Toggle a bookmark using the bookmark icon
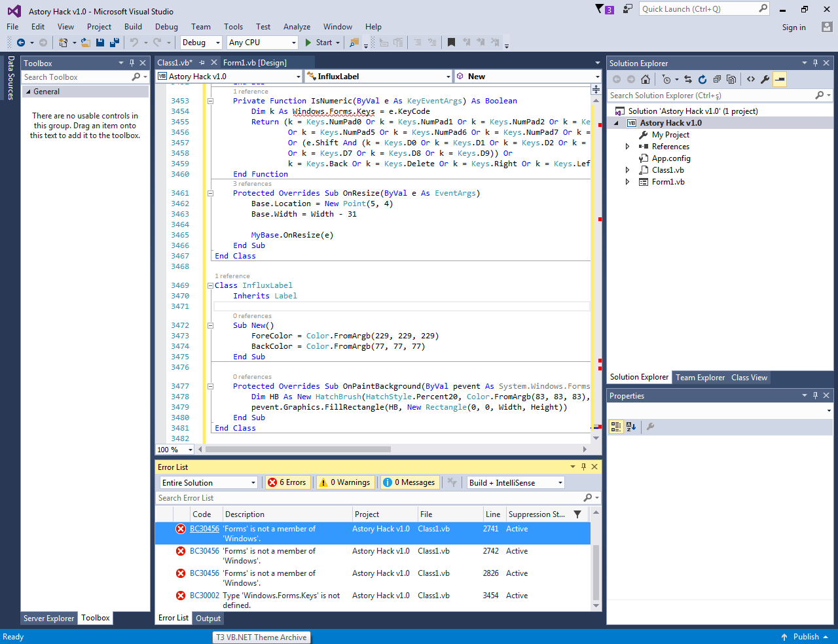This screenshot has height=644, width=838. pos(451,43)
